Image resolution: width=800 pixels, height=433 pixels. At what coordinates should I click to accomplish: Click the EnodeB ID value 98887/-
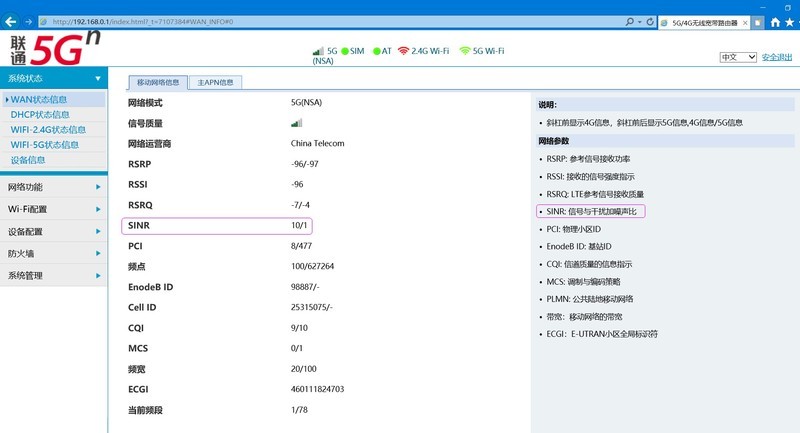[305, 287]
